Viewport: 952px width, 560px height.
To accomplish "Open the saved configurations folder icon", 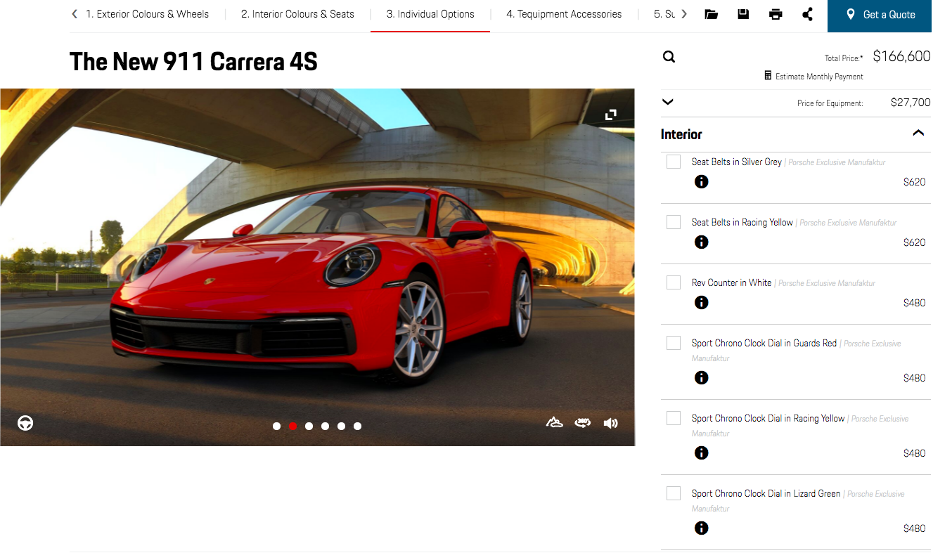I will (x=711, y=14).
